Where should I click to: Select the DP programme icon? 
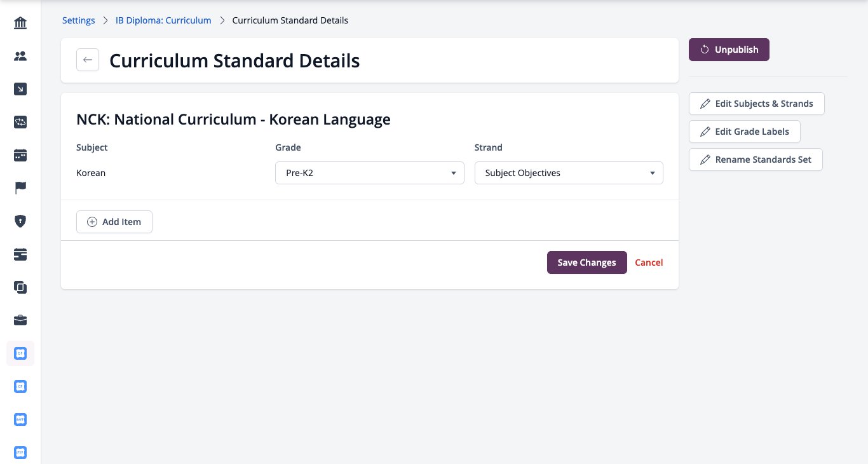tap(20, 353)
